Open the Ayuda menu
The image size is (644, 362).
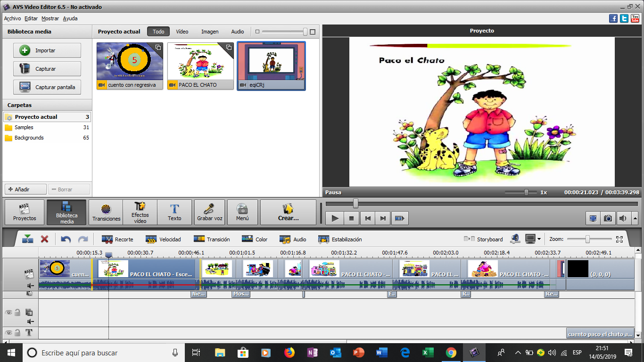(x=70, y=18)
